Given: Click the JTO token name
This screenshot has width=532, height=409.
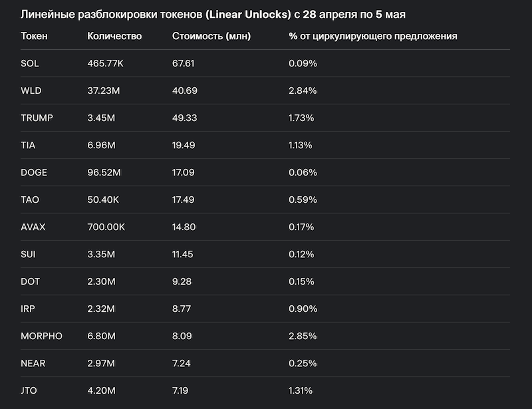Looking at the screenshot, I should [29, 390].
